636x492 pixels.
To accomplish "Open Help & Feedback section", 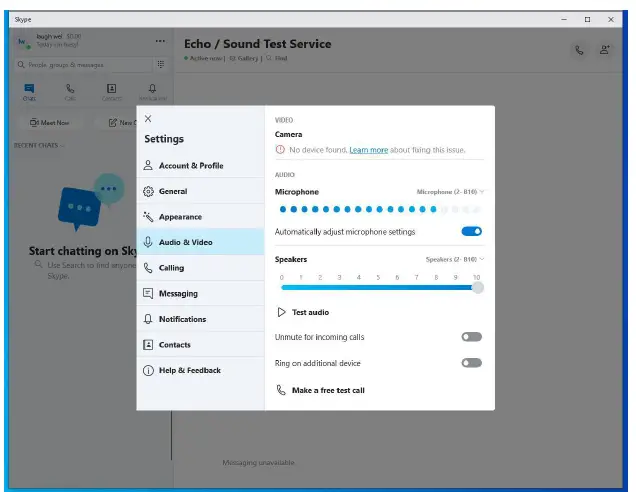I will click(x=200, y=370).
